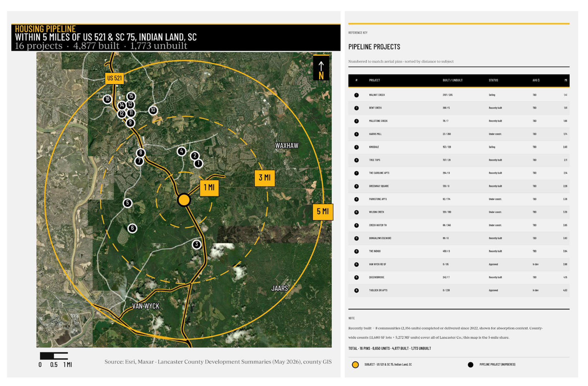Click the US 521 highway label

115,78
